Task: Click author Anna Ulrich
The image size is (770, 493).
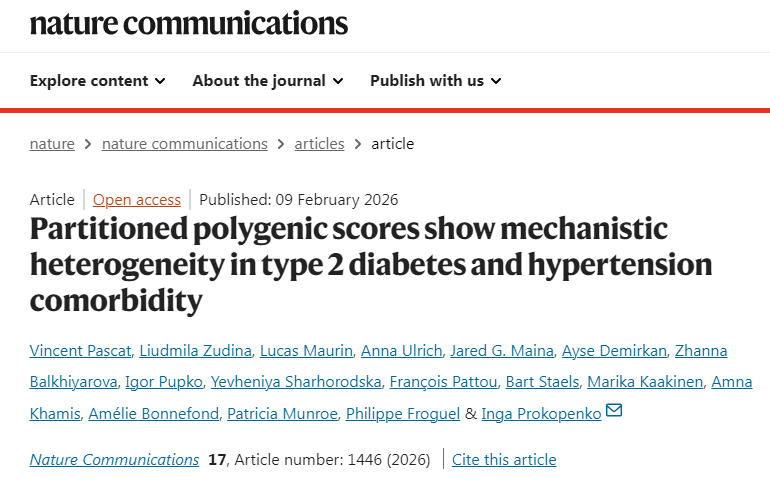Action: 402,351
